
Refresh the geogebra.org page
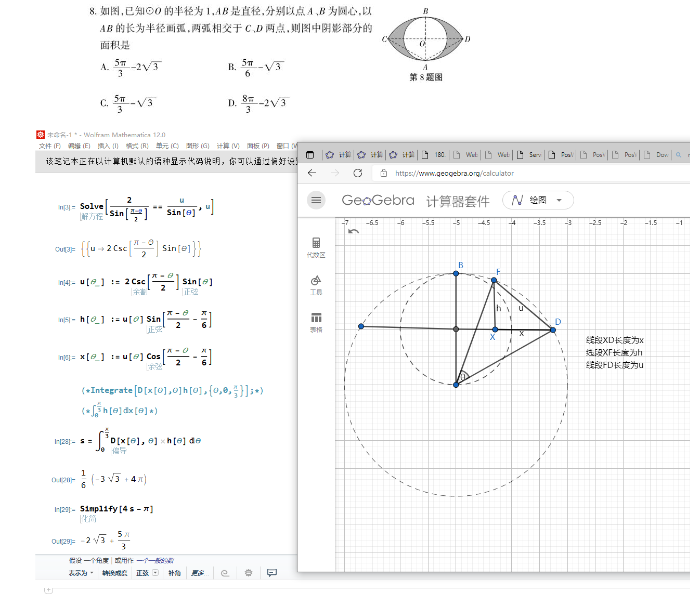(358, 173)
